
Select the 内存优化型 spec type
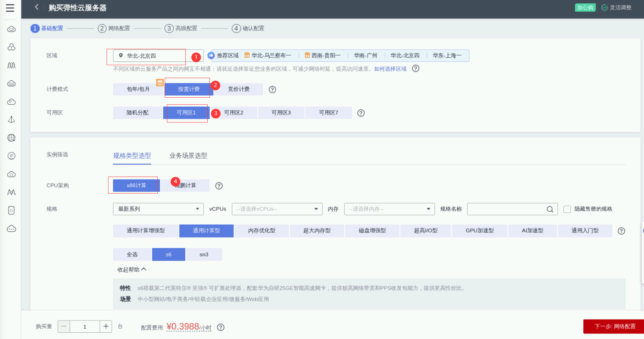262,231
